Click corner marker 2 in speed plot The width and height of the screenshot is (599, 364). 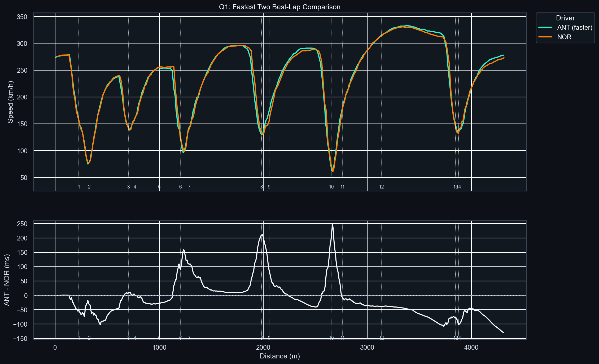click(89, 187)
